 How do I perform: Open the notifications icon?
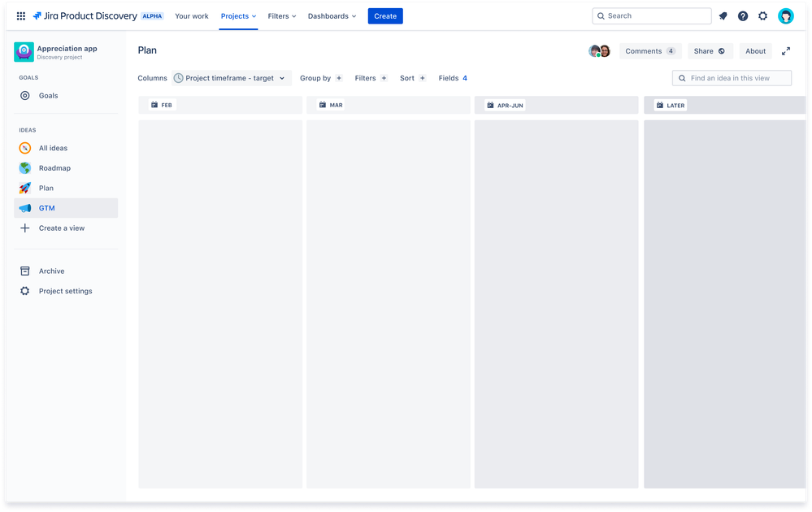pyautogui.click(x=723, y=16)
